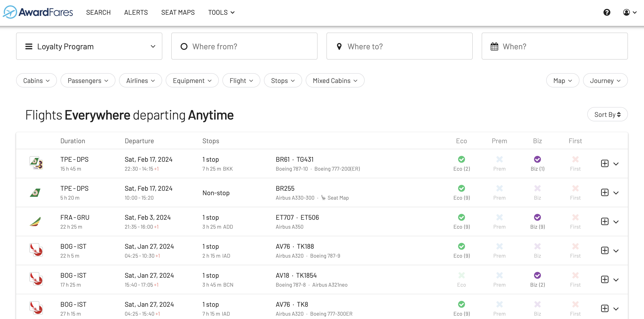Click the Duration column header
This screenshot has width=644, height=319.
coord(73,141)
